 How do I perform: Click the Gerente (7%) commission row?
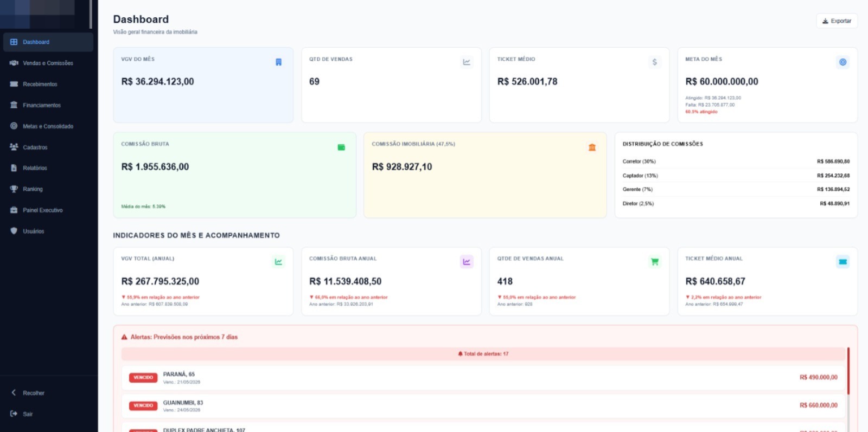pos(736,189)
